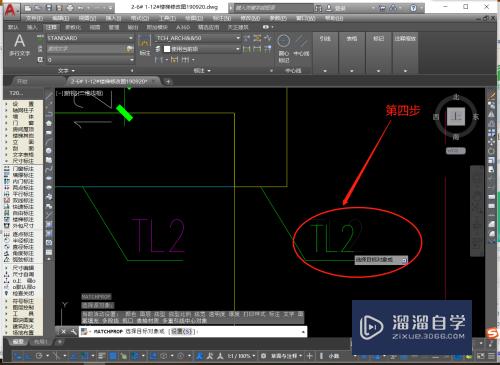This screenshot has height=365, width=500.
Task: Expand the annotation scale 1:1/100% dropdown
Action: point(241,356)
